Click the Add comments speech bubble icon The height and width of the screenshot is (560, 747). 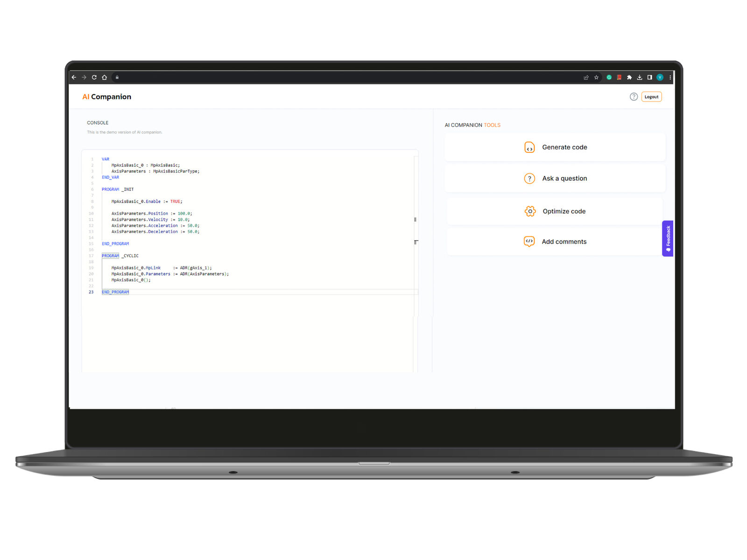(x=529, y=242)
